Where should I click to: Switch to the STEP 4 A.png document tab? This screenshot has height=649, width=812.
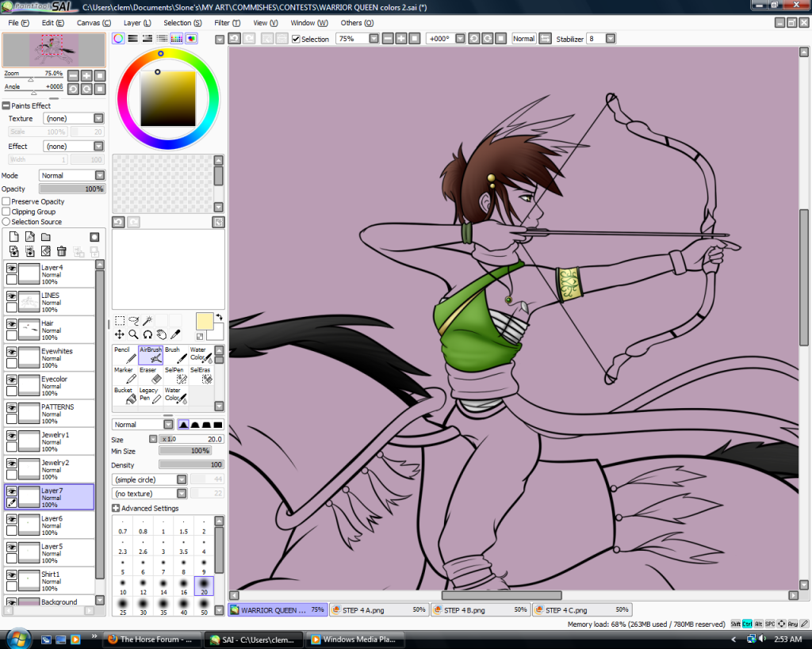point(379,610)
